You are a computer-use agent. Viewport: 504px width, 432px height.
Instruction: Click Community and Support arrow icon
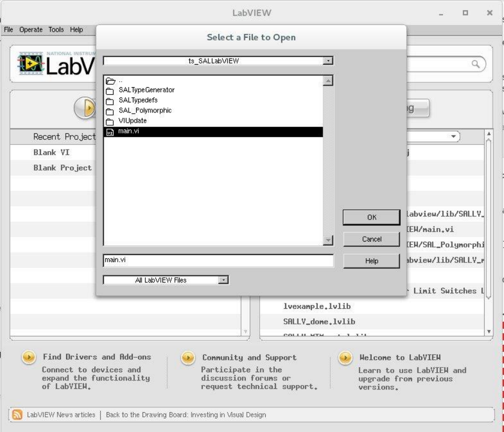(x=188, y=358)
